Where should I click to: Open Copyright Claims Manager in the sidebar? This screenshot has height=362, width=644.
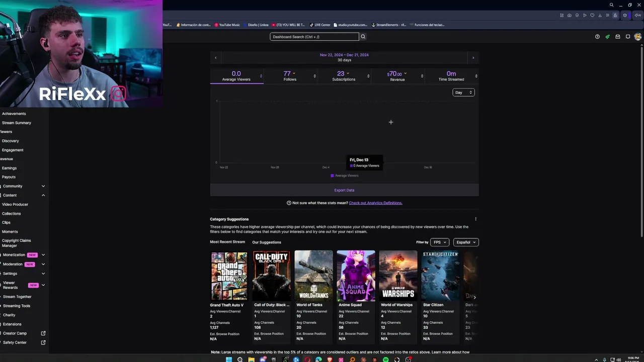17,243
